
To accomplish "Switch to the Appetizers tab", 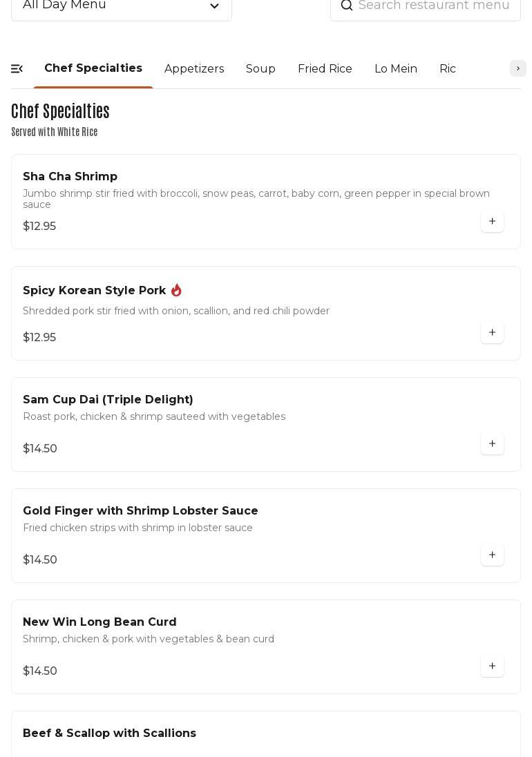I will pyautogui.click(x=194, y=69).
